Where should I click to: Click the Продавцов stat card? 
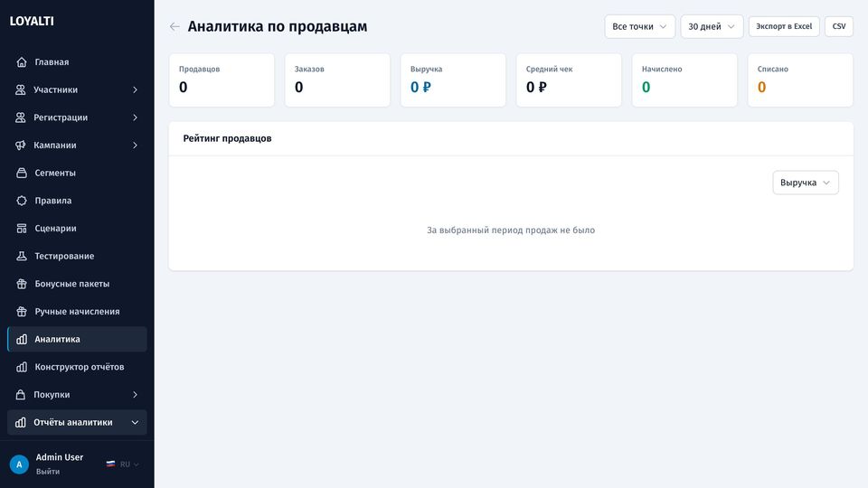tap(222, 80)
